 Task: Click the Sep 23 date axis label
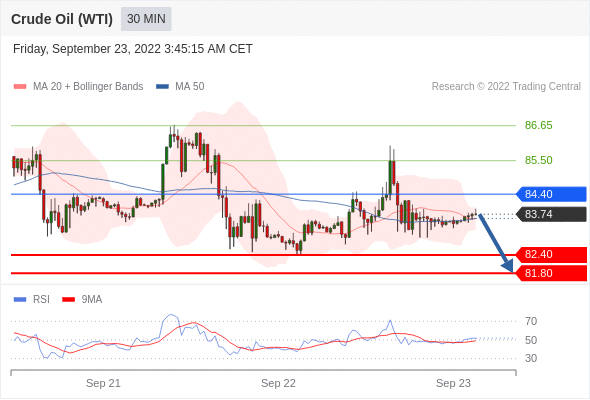pos(453,383)
